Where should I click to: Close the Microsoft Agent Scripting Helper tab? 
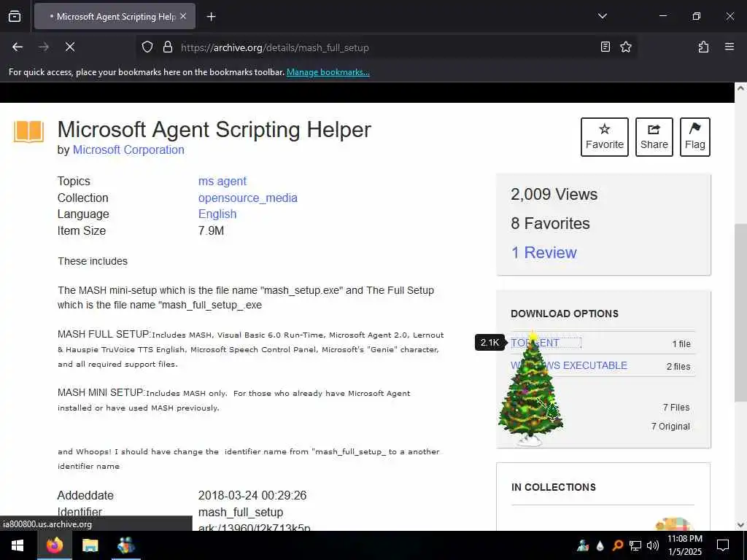point(183,16)
